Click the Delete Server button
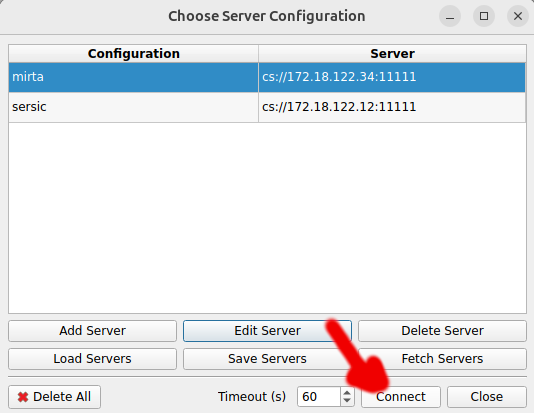 click(442, 331)
